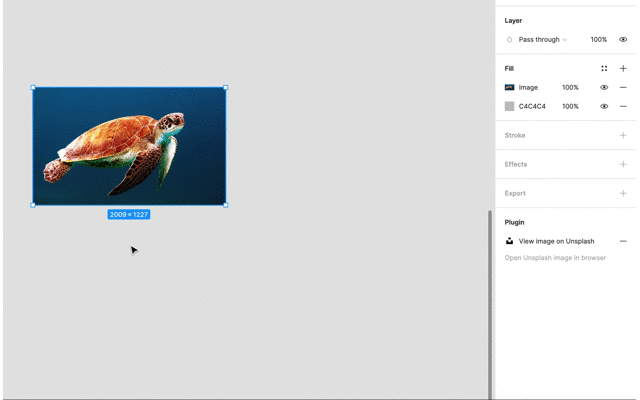Click the Plugin section header
This screenshot has height=400, width=640.
click(514, 222)
